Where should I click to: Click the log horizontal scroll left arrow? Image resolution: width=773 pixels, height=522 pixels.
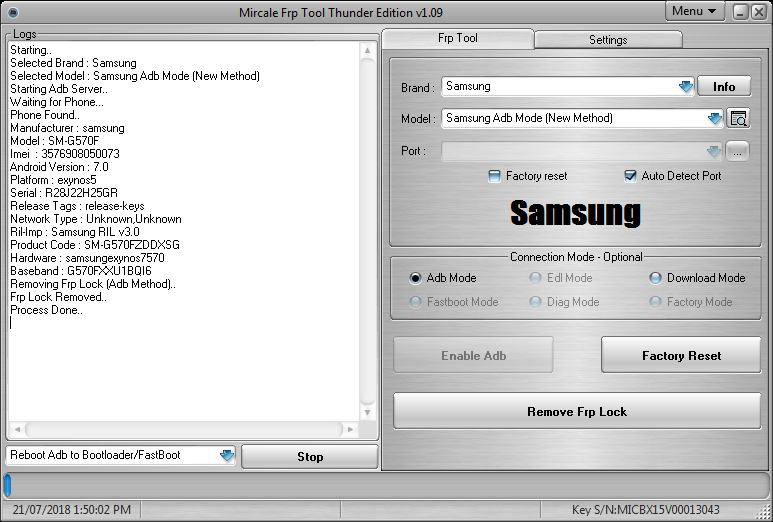point(17,429)
